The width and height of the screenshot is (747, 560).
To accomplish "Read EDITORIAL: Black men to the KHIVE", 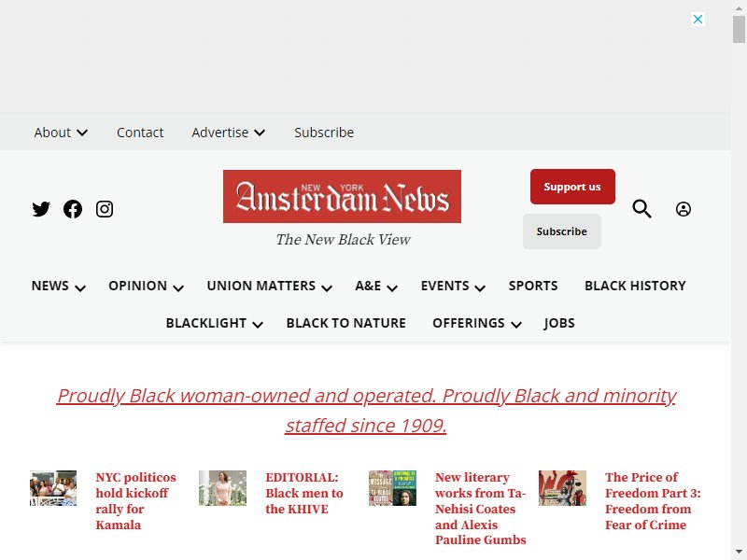I will pos(304,493).
